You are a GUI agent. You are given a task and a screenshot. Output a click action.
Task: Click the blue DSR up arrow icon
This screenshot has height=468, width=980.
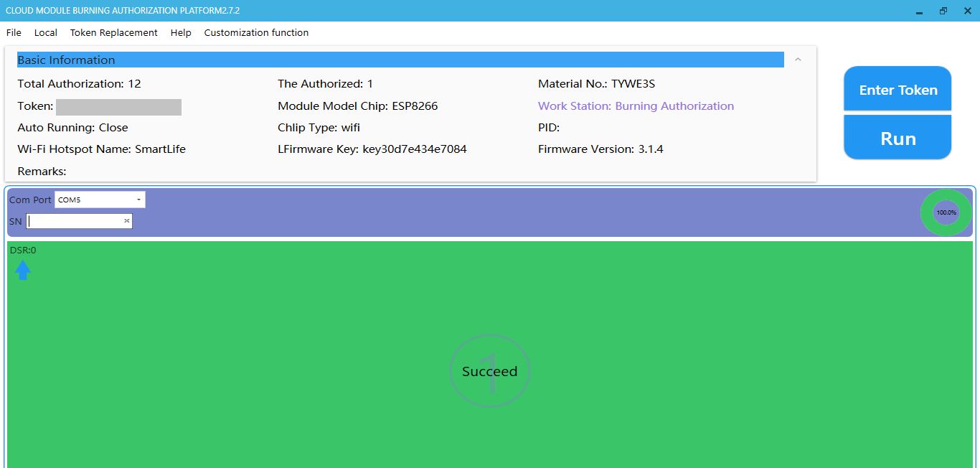coord(23,270)
